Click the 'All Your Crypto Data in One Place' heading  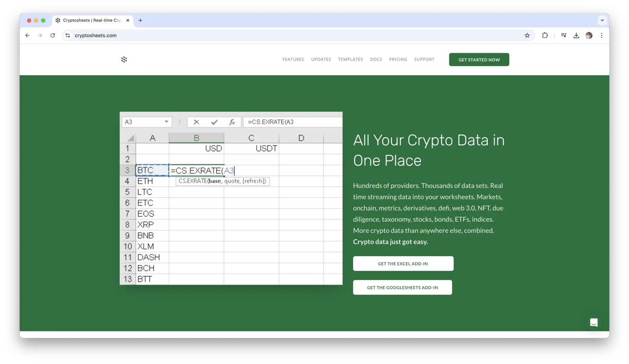pyautogui.click(x=429, y=150)
